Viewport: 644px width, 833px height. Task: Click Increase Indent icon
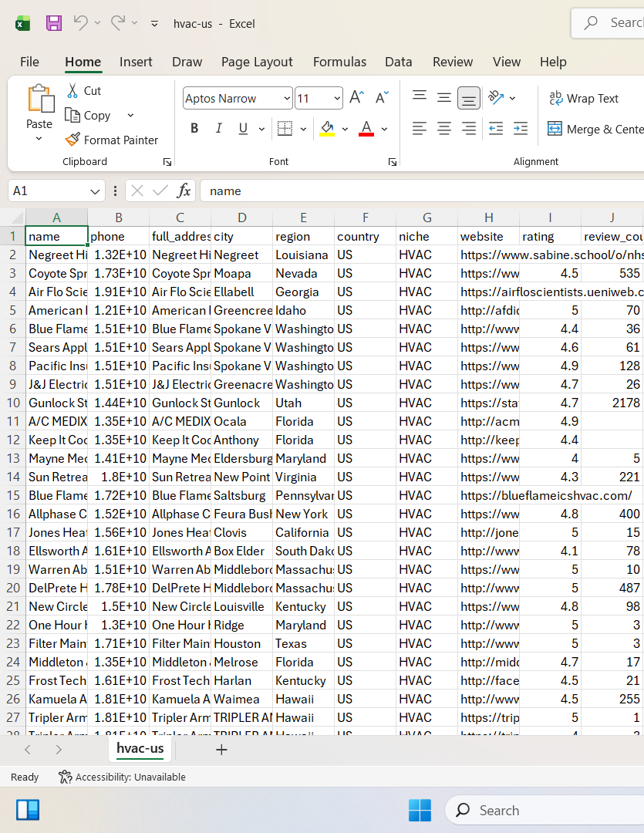click(x=520, y=128)
